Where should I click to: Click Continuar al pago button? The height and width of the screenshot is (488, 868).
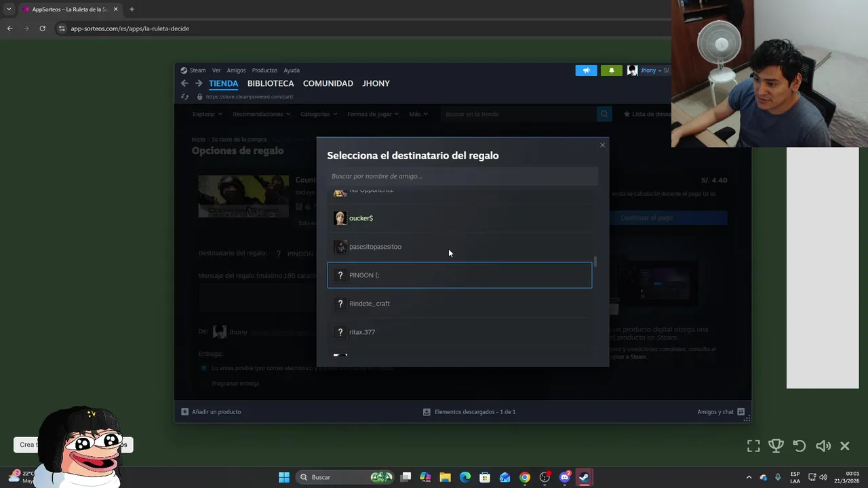(646, 218)
